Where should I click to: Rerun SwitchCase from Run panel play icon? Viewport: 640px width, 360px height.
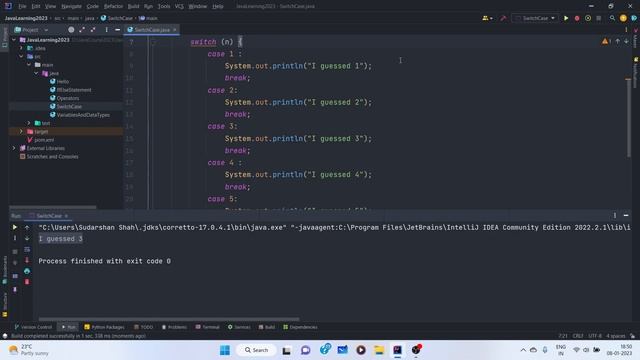15,227
